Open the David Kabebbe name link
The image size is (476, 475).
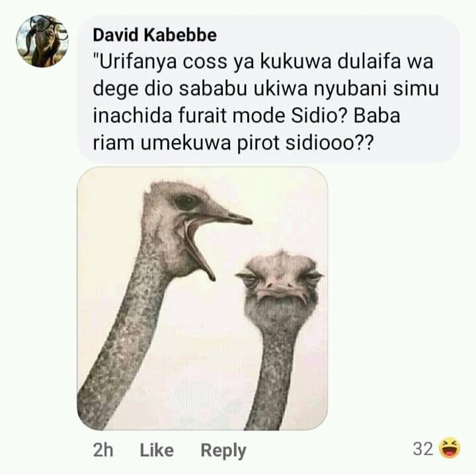155,35
